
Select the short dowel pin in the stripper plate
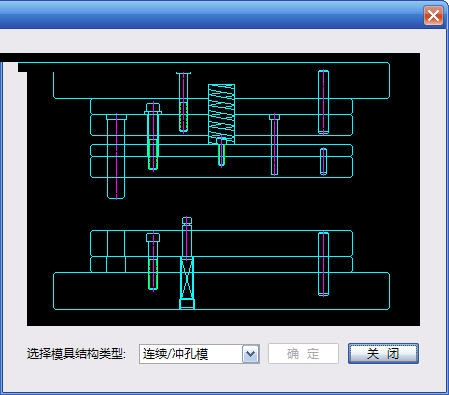click(323, 161)
